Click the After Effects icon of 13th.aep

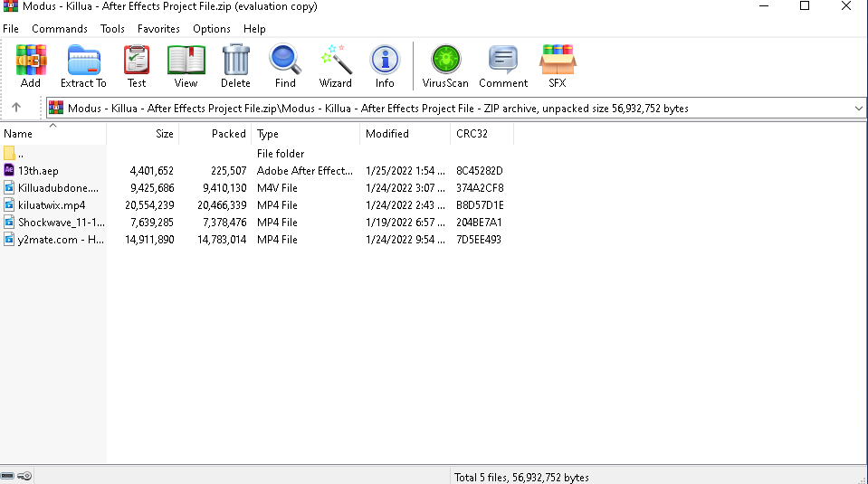tap(9, 170)
